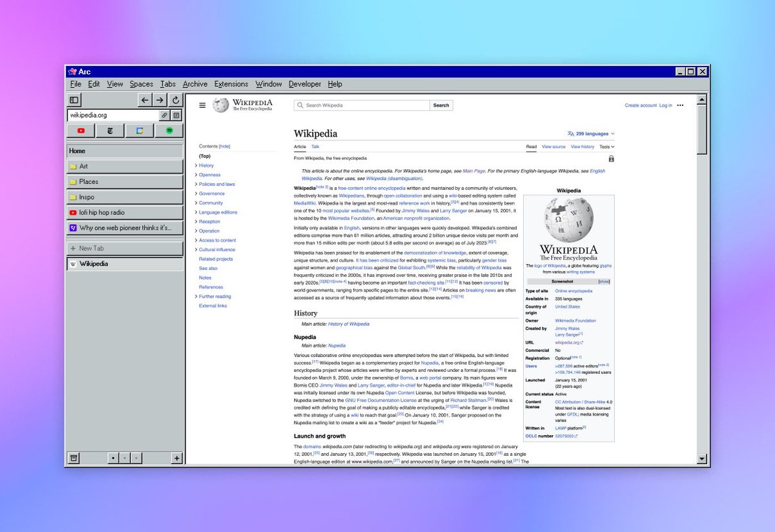Viewport: 775px width, 532px height.
Task: Open the Places folder in the sidebar
Action: click(125, 181)
